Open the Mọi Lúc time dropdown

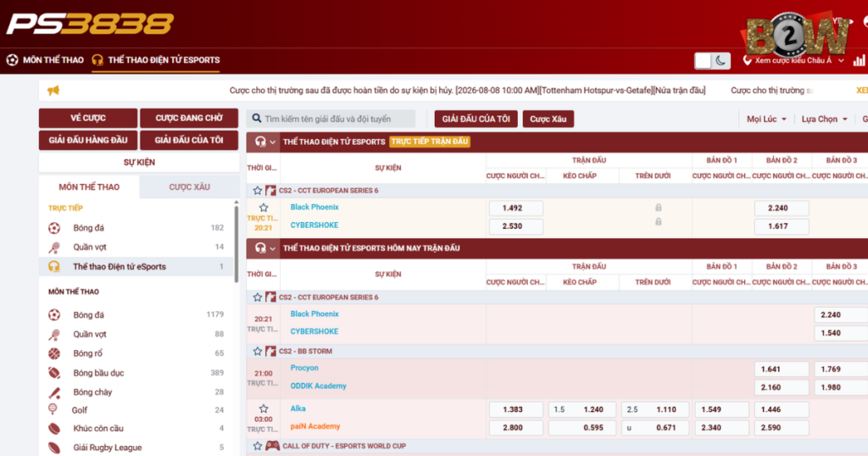(766, 119)
